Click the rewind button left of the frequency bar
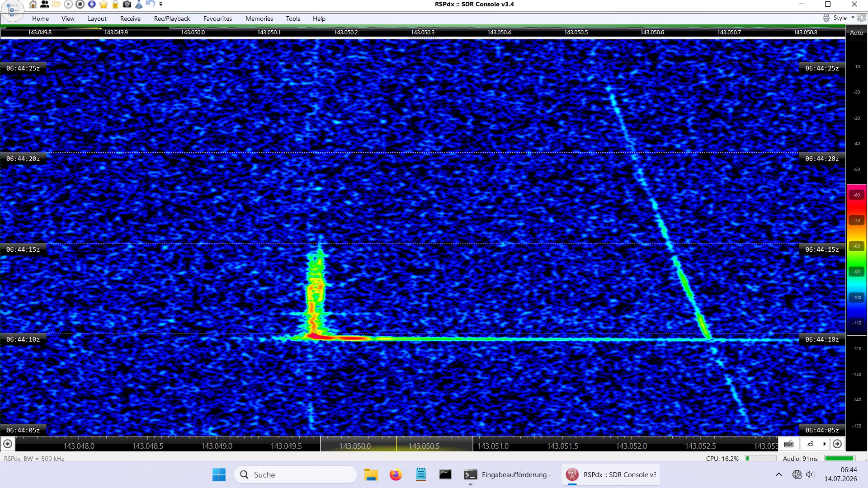Image resolution: width=868 pixels, height=488 pixels. coord(8,444)
